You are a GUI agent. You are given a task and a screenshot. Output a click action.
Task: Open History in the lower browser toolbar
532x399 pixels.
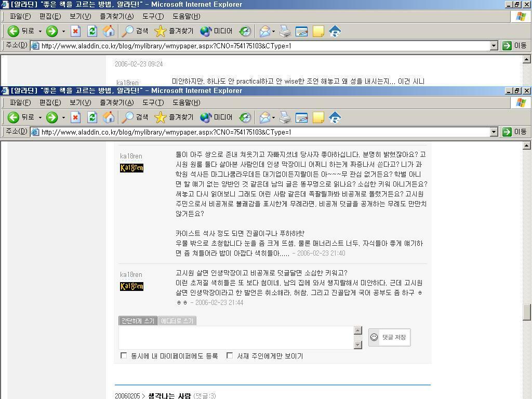(245, 117)
